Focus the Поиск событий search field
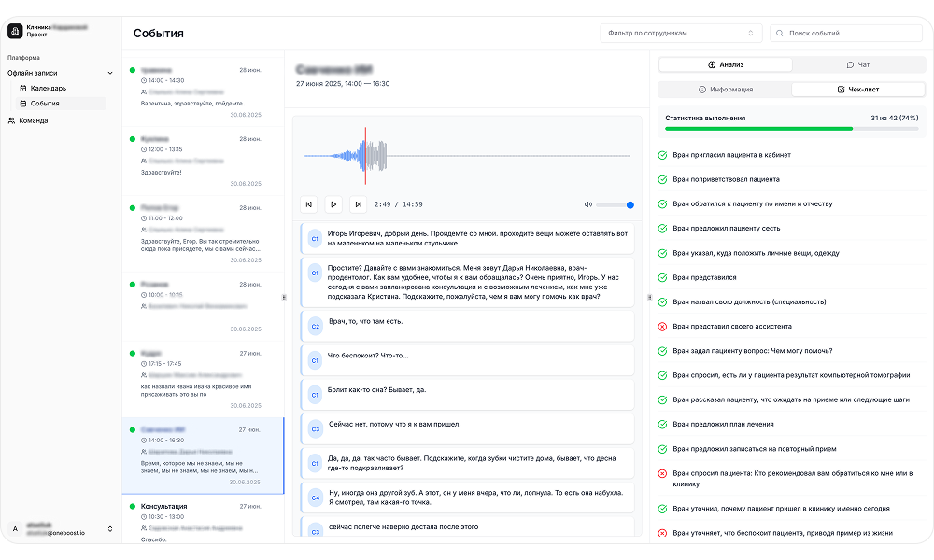 tap(846, 34)
